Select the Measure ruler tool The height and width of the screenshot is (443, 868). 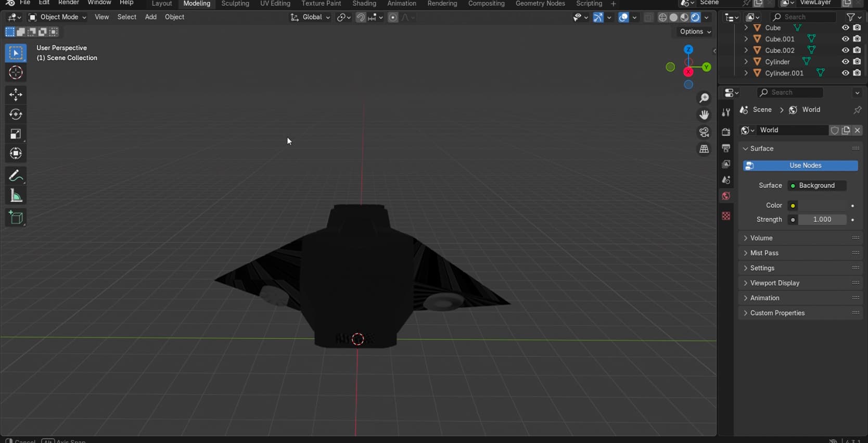(16, 196)
